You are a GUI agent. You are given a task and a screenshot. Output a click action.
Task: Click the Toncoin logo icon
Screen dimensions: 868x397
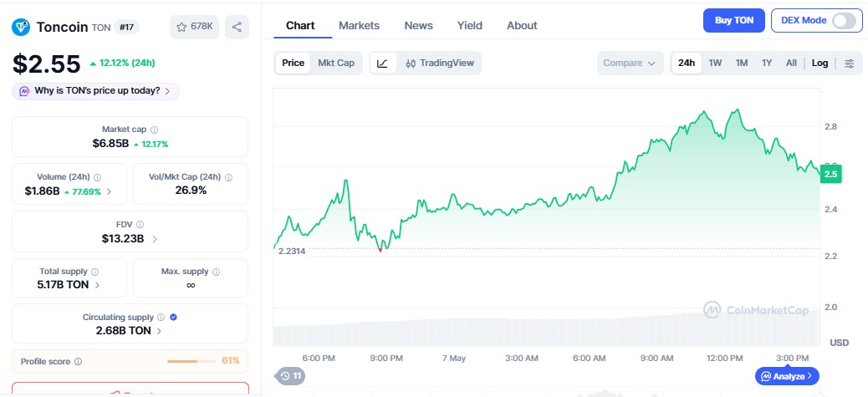coord(21,27)
